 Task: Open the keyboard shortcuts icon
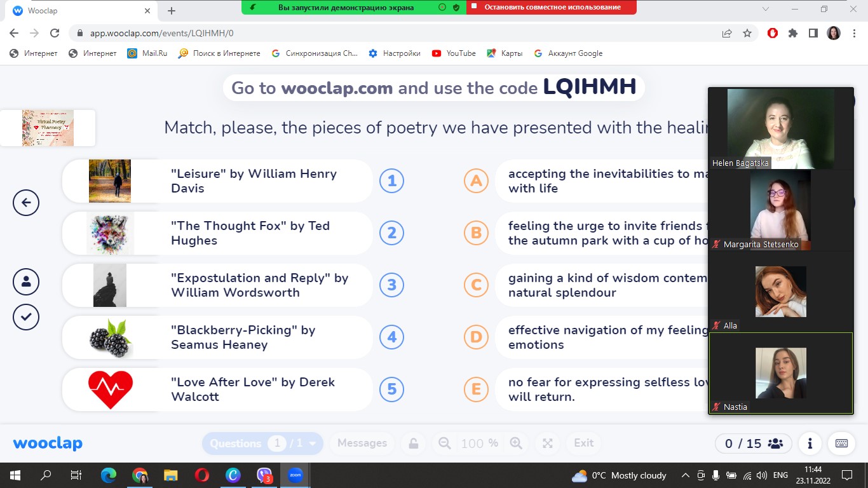point(841,443)
